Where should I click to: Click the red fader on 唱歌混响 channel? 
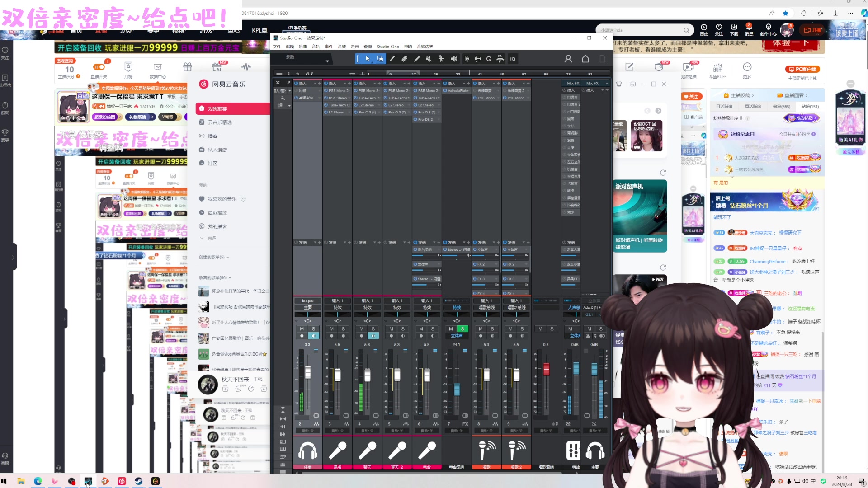pos(546,369)
